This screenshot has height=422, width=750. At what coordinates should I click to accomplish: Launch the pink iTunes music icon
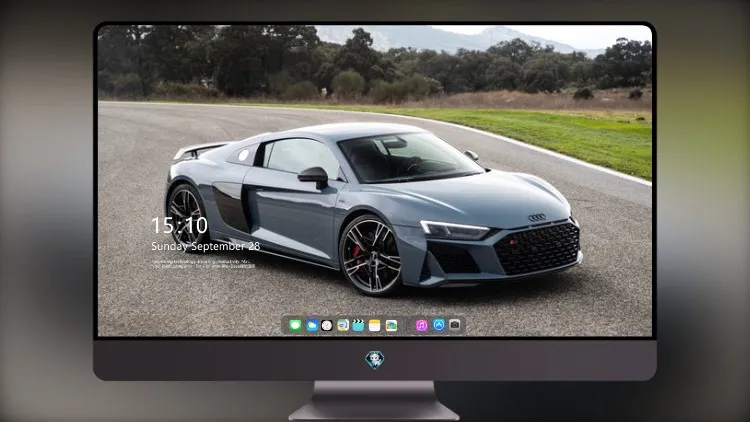click(x=421, y=326)
